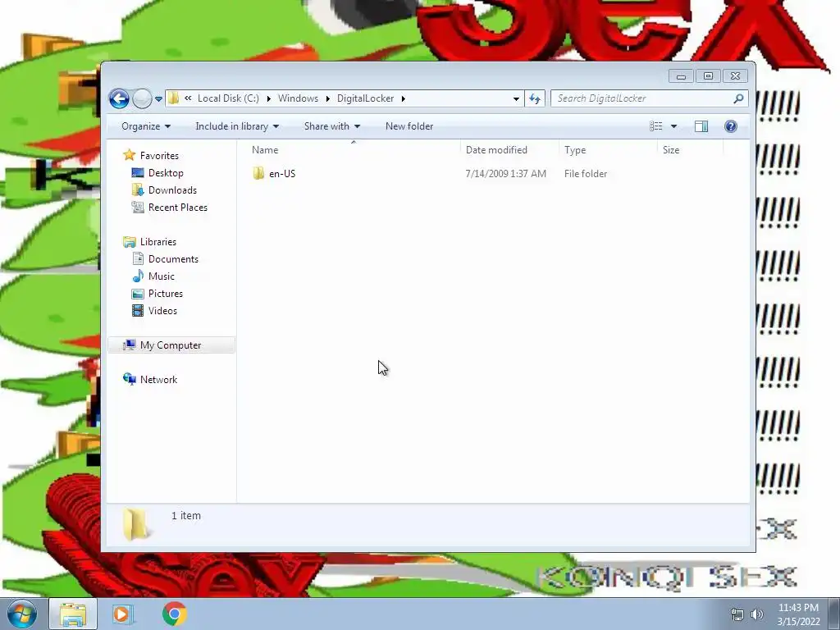Image resolution: width=840 pixels, height=630 pixels.
Task: Click DigitalLocker breadcrumb segment
Action: pyautogui.click(x=365, y=98)
